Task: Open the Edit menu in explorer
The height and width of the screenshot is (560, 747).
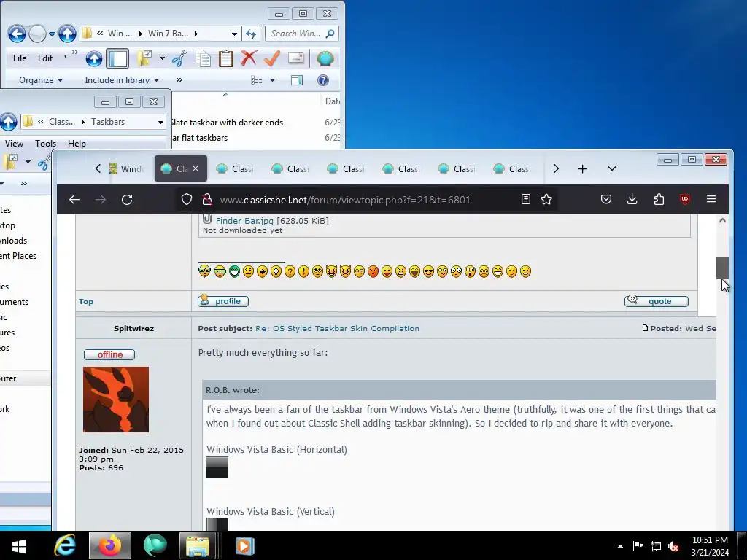Action: click(45, 58)
